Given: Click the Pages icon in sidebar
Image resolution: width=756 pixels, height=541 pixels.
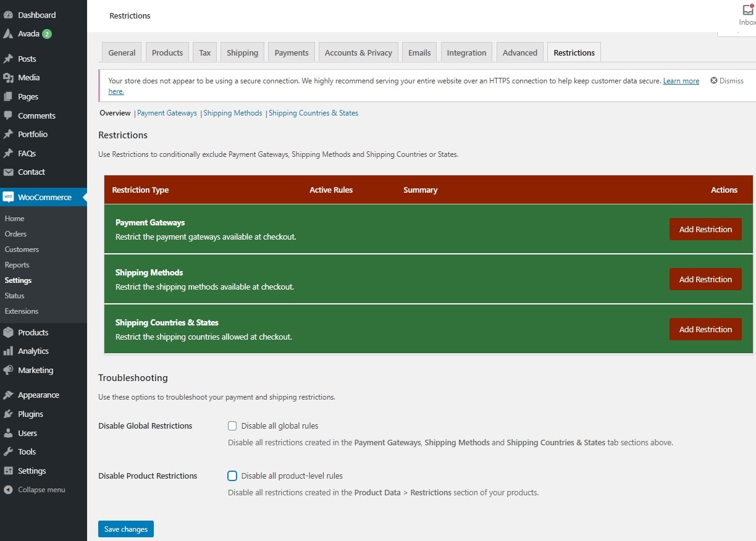Looking at the screenshot, I should point(8,96).
